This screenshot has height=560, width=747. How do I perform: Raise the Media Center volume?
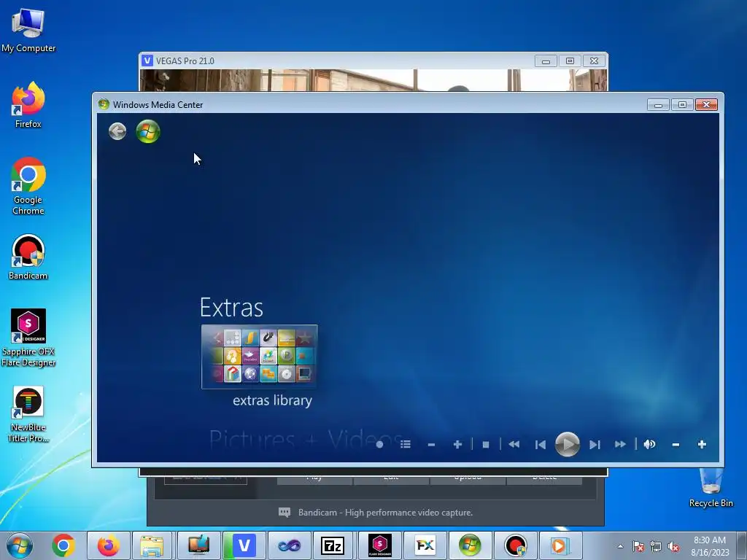pos(702,444)
